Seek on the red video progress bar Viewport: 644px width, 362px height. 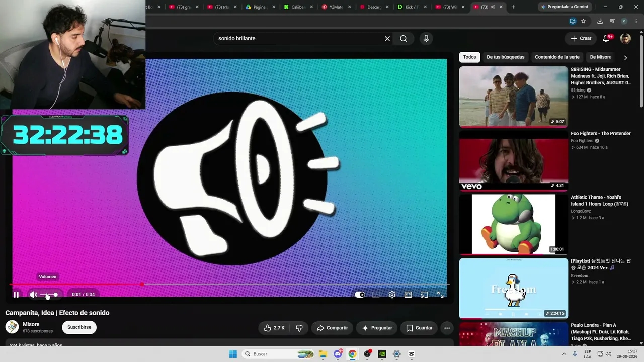click(x=229, y=285)
